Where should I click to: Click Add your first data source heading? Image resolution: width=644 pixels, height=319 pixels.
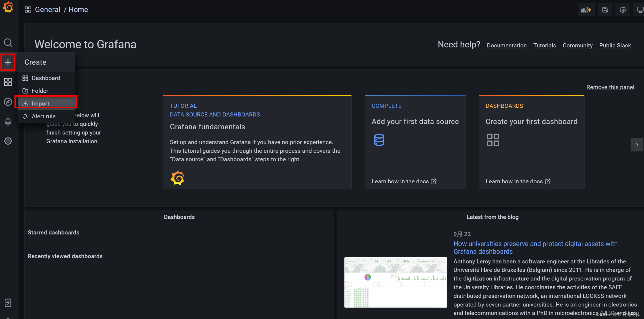point(415,122)
